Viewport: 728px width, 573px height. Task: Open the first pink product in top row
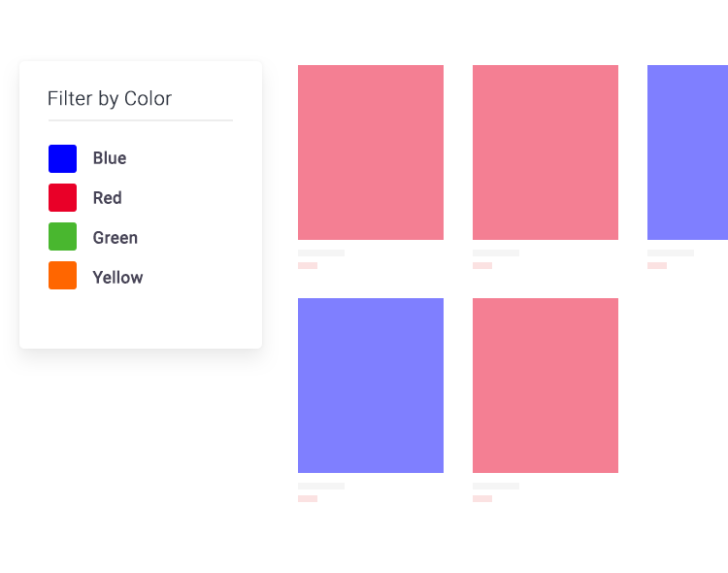coord(371,152)
